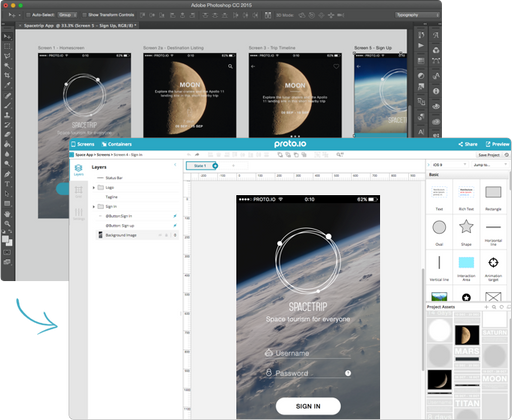Select the Brush tool in Photoshop
Image resolution: width=512 pixels, height=420 pixels.
[x=7, y=105]
